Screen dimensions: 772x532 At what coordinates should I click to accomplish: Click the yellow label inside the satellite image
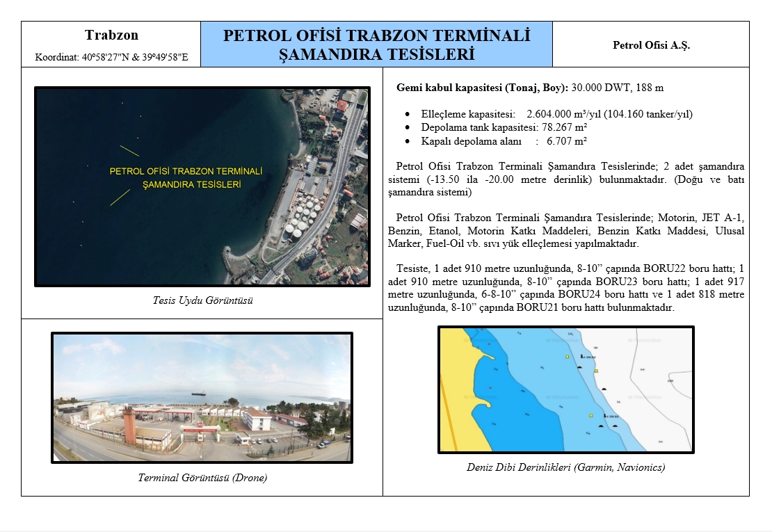(186, 177)
